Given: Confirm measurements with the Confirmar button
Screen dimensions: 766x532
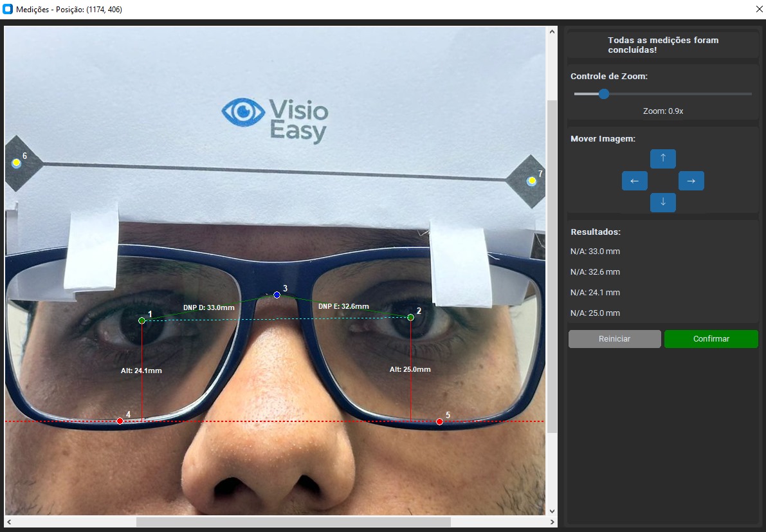Looking at the screenshot, I should 711,338.
